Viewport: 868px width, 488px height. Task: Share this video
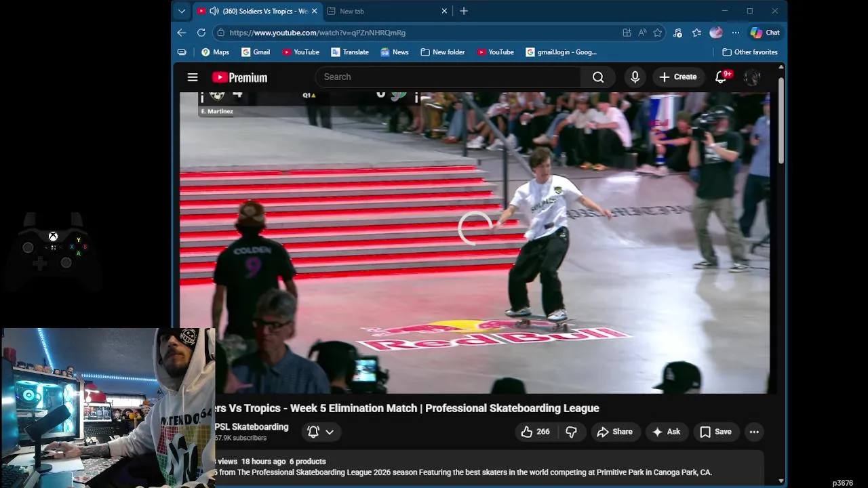pyautogui.click(x=615, y=432)
